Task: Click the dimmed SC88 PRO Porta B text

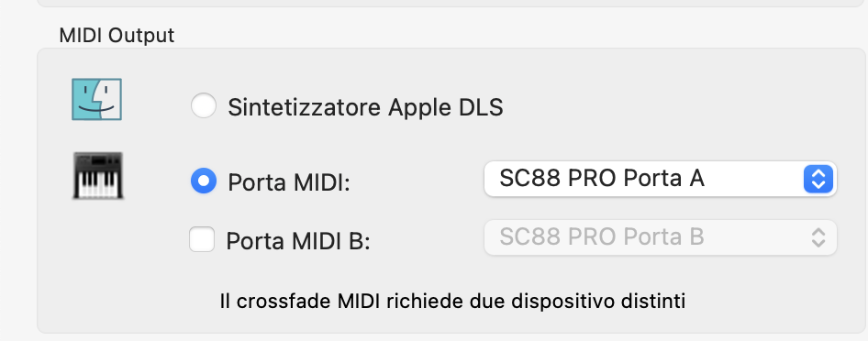Action: point(602,237)
